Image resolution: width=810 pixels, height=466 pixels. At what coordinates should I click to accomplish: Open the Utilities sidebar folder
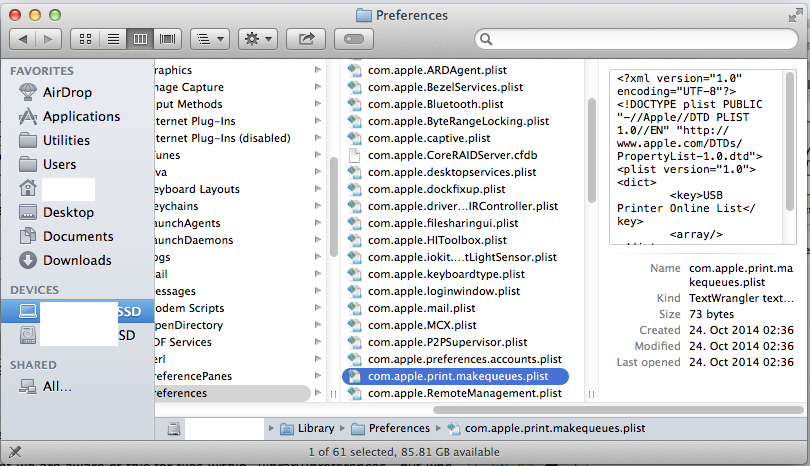(x=54, y=140)
